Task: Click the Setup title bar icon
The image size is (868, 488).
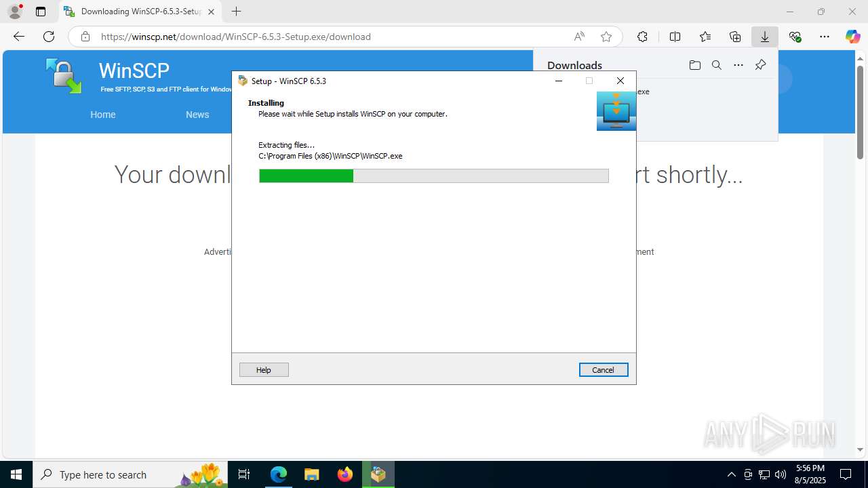Action: [243, 81]
